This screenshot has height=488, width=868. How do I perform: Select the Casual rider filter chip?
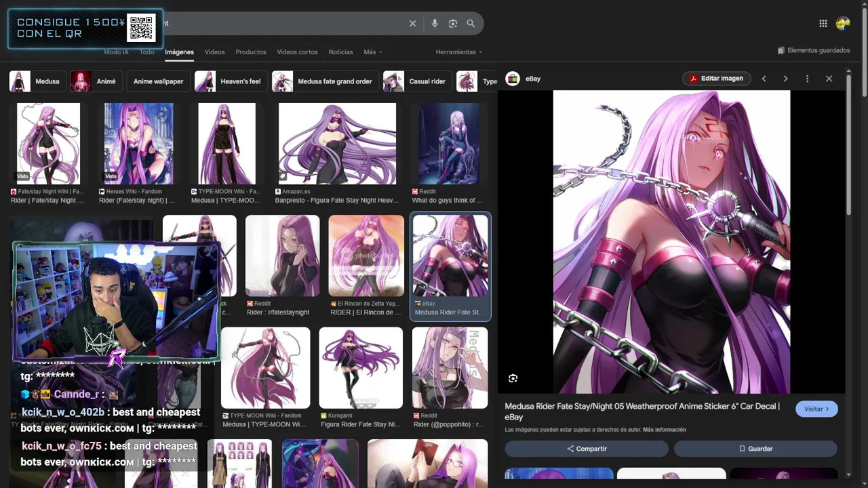click(418, 81)
